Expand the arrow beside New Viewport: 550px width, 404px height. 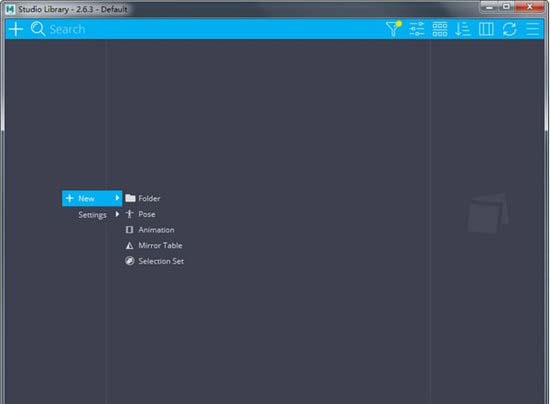117,198
